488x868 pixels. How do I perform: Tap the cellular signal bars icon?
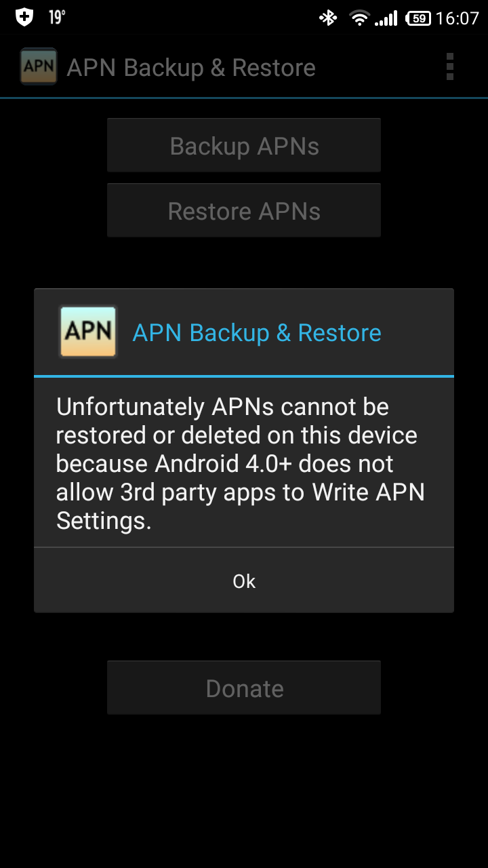[x=386, y=18]
